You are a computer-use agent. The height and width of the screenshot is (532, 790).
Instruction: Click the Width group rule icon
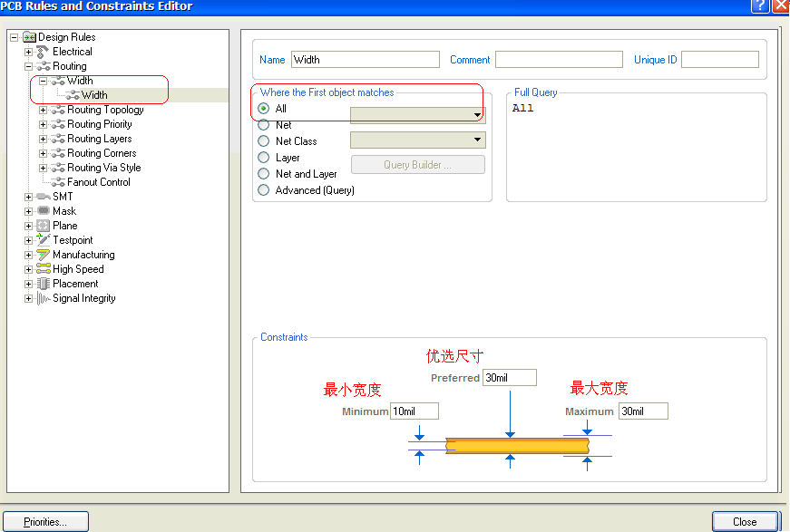[58, 81]
